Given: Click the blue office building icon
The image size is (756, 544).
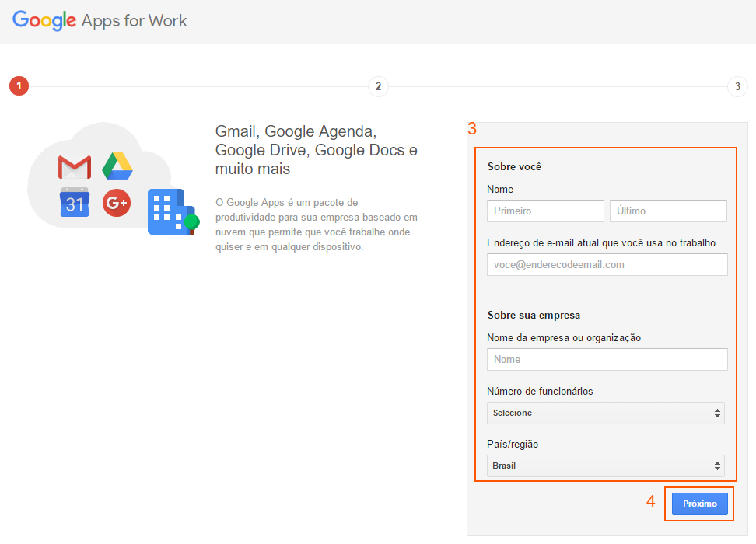Looking at the screenshot, I should pos(173,211).
